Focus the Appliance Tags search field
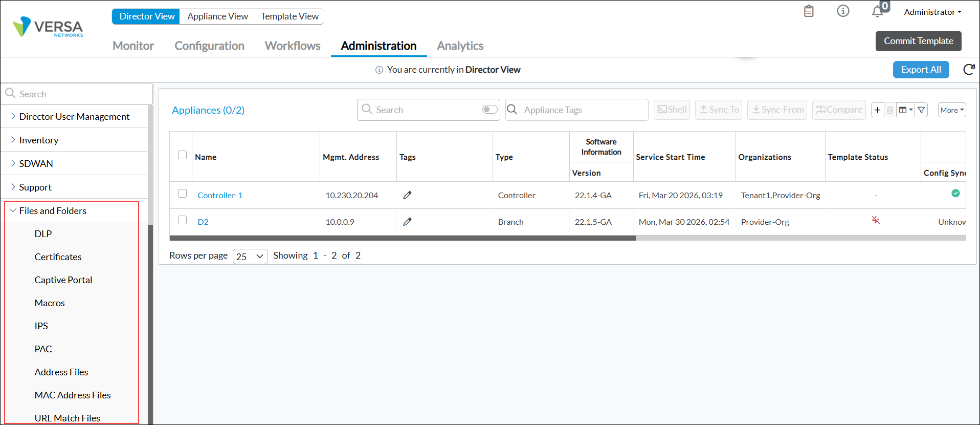This screenshot has height=425, width=980. 576,110
